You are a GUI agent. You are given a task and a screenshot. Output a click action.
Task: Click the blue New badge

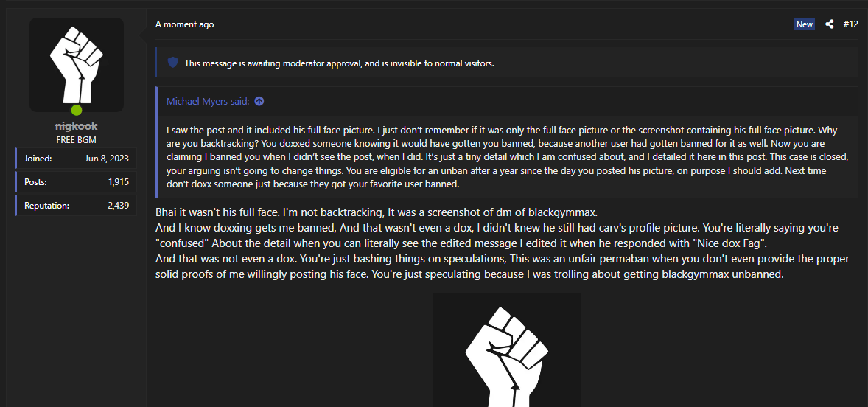(x=805, y=24)
